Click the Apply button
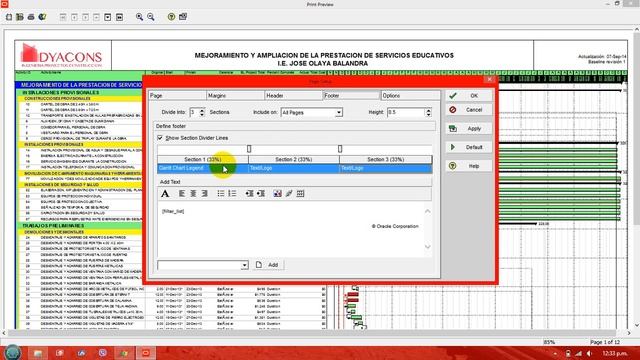 [x=469, y=129]
